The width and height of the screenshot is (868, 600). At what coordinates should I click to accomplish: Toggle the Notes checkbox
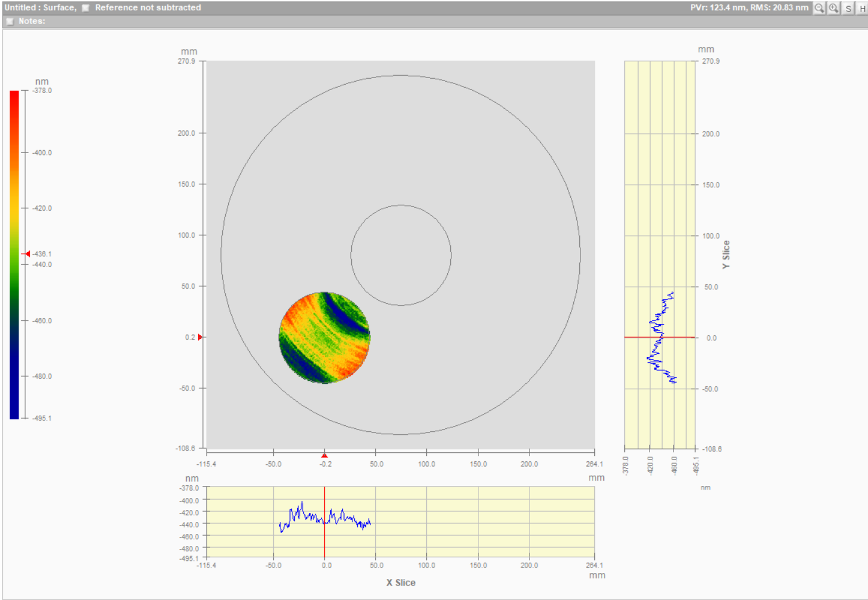point(10,21)
